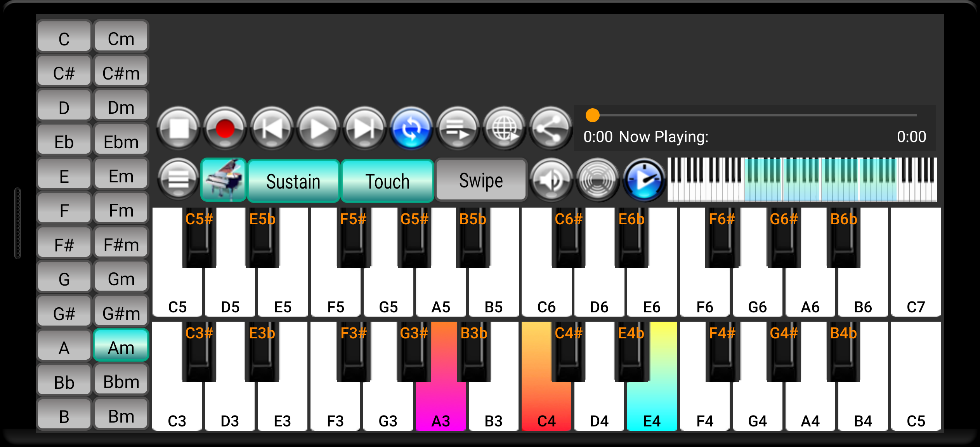The width and height of the screenshot is (980, 447).
Task: Deselect the highlighted Am chord button
Action: tap(121, 345)
